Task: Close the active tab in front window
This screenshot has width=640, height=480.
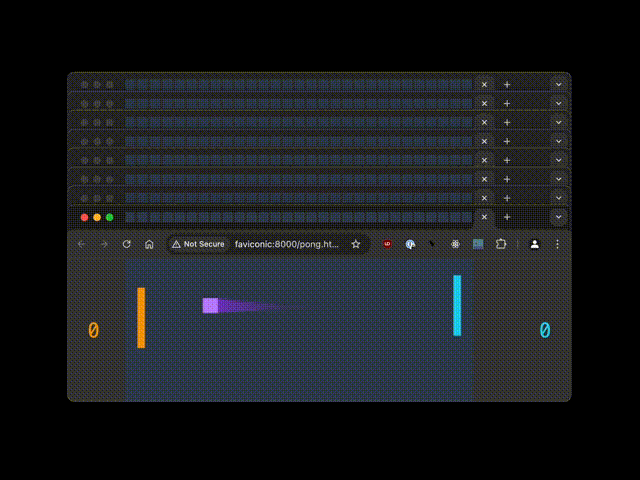Action: [484, 217]
